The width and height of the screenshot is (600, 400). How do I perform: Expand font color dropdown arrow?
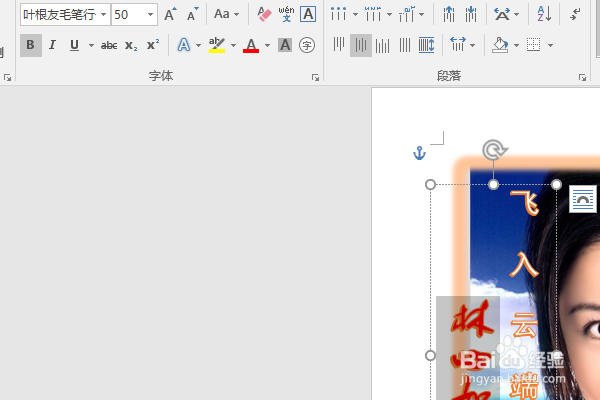tap(267, 45)
